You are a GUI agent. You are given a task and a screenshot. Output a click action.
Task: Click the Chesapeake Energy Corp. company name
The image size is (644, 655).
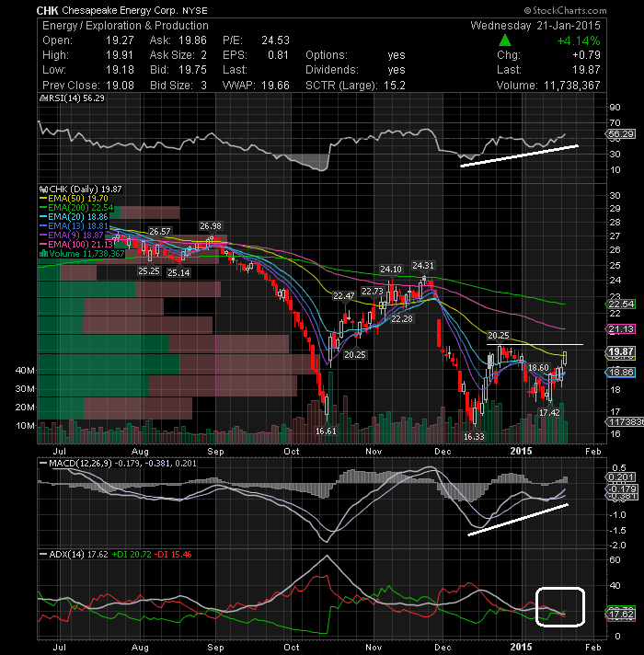coord(120,10)
